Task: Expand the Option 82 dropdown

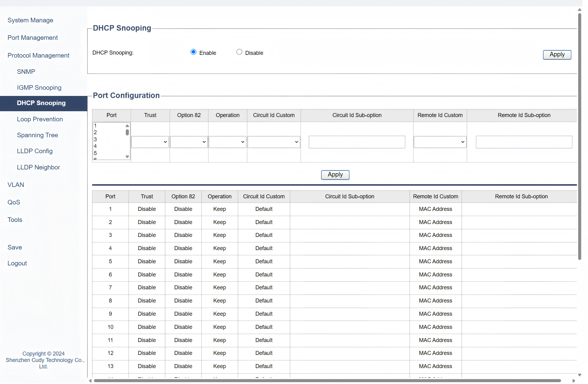Action: (189, 142)
